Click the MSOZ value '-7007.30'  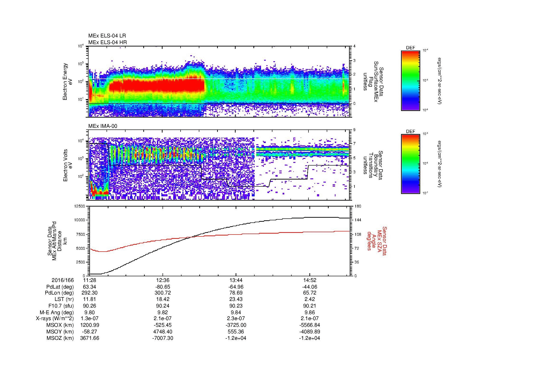point(163,338)
